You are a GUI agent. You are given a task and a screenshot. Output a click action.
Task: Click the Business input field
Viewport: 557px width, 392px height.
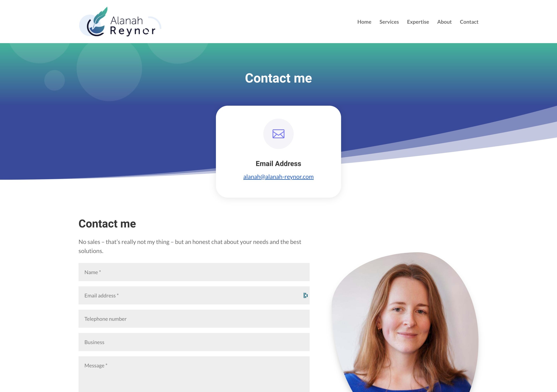pos(194,342)
